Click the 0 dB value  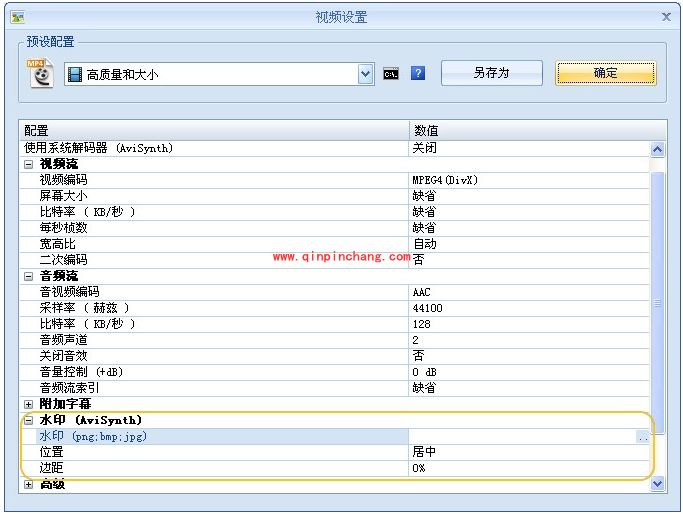click(x=424, y=372)
